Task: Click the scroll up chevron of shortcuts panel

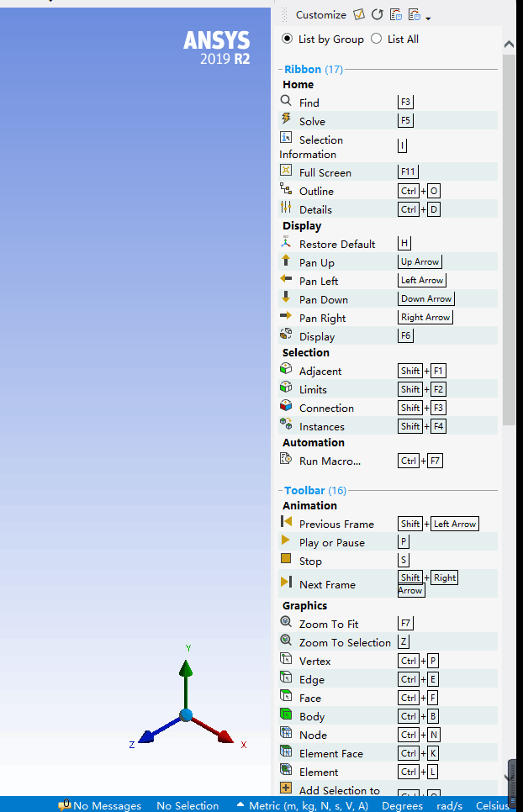Action: click(509, 45)
